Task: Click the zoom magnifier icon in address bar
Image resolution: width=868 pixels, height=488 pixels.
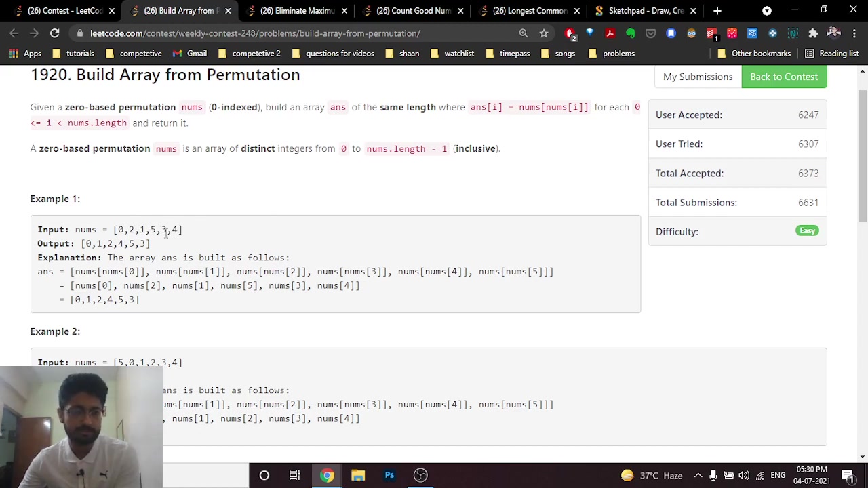Action: coord(523,33)
